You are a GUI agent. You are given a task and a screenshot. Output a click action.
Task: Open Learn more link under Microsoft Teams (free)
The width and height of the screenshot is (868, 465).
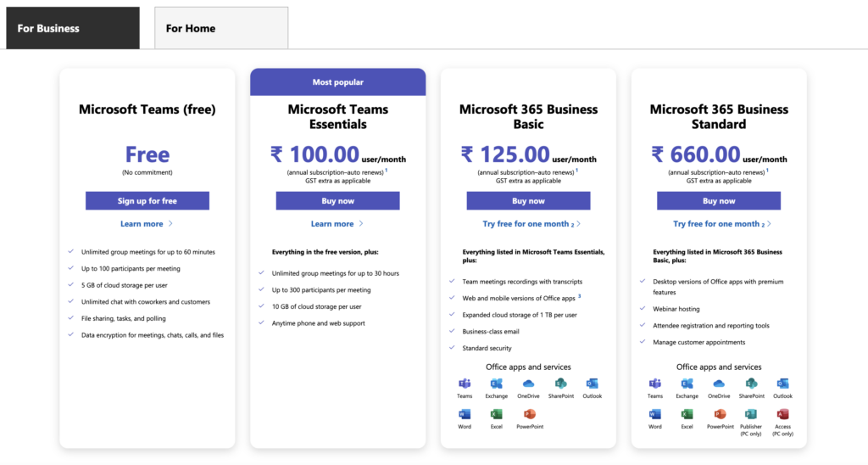[x=147, y=224]
